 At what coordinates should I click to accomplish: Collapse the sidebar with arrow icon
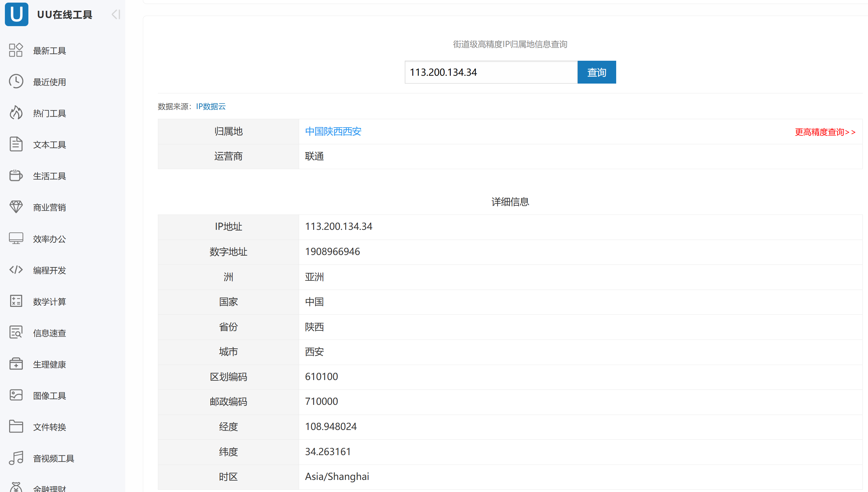click(116, 14)
